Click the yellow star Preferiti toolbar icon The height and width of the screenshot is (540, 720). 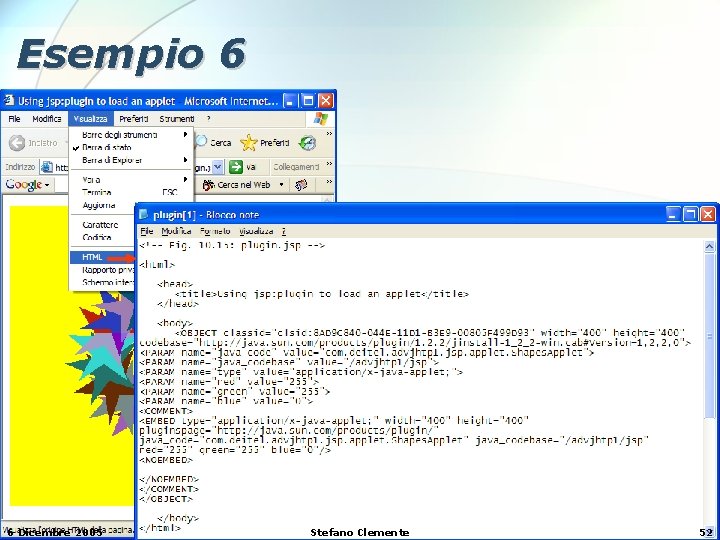pos(249,143)
